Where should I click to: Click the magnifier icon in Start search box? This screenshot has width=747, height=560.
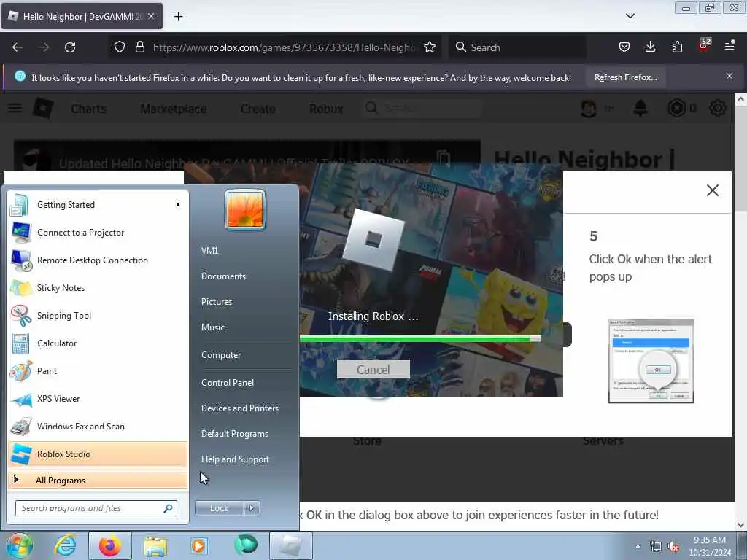[x=168, y=508]
